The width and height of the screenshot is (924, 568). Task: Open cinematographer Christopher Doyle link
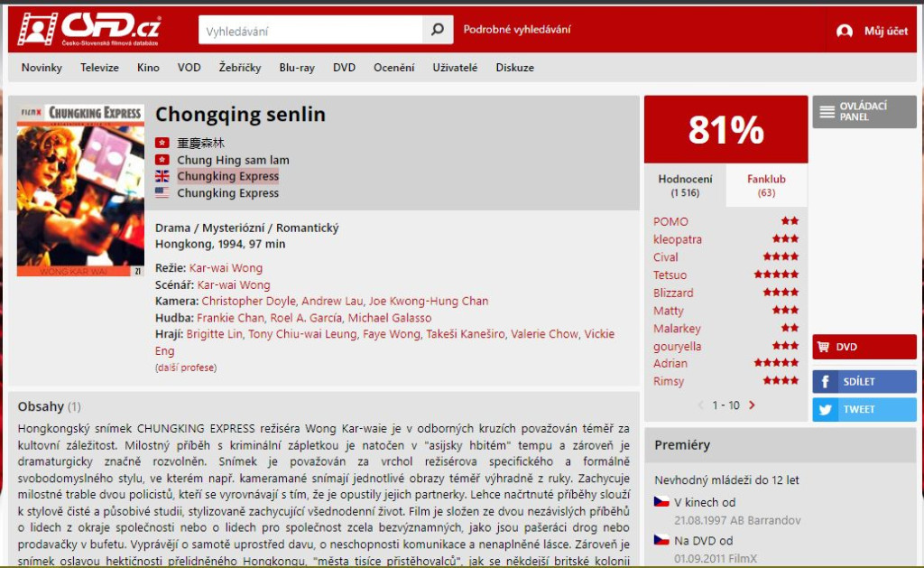tap(249, 301)
